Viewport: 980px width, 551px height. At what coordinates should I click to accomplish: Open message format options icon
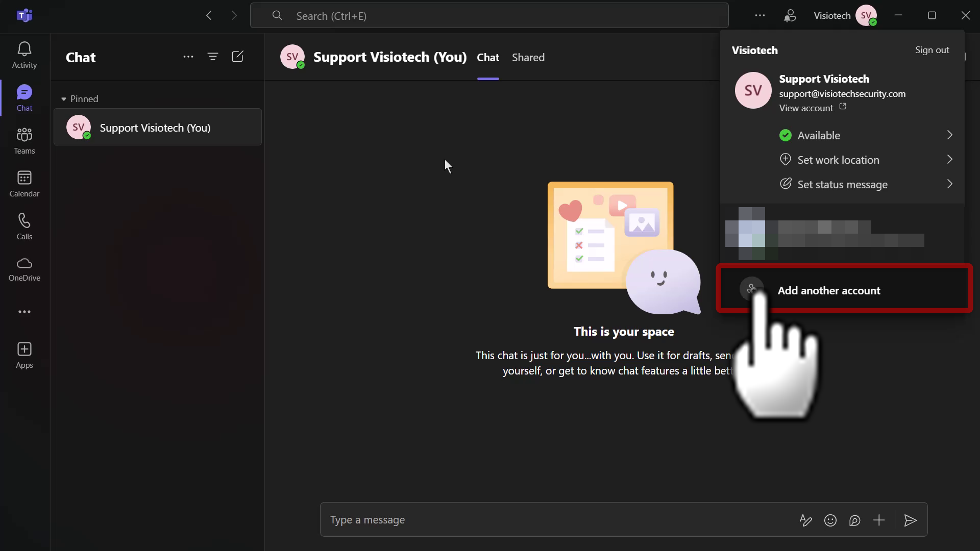pos(805,520)
